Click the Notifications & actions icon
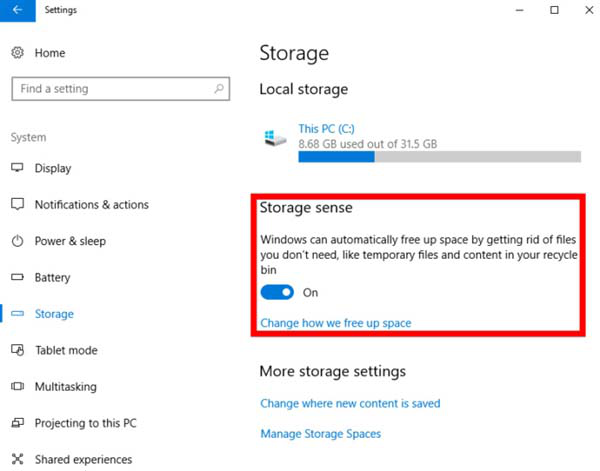Screen dimensions: 600x471 tap(17, 205)
